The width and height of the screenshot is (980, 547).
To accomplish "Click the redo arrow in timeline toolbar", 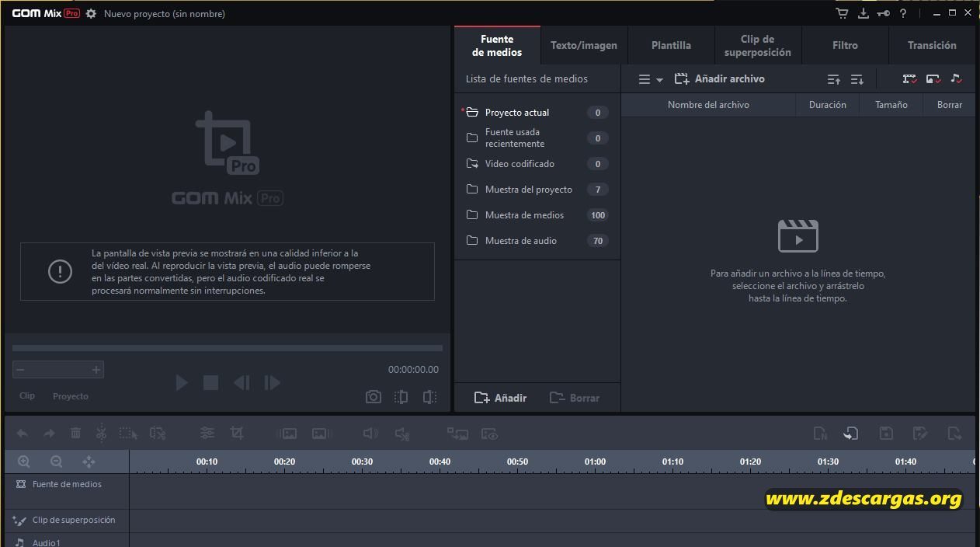I will click(x=49, y=434).
